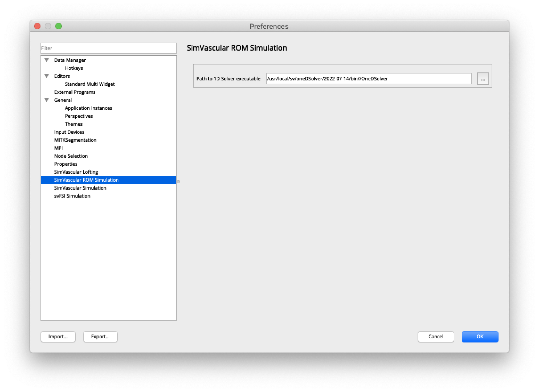Collapse the Editors disclosure triangle
Viewport: 539px width, 392px height.
coord(47,76)
